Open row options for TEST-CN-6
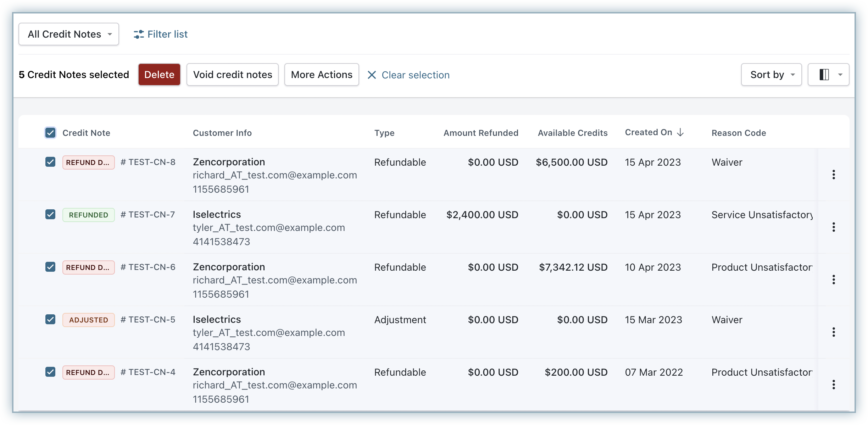This screenshot has width=868, height=425. (833, 280)
